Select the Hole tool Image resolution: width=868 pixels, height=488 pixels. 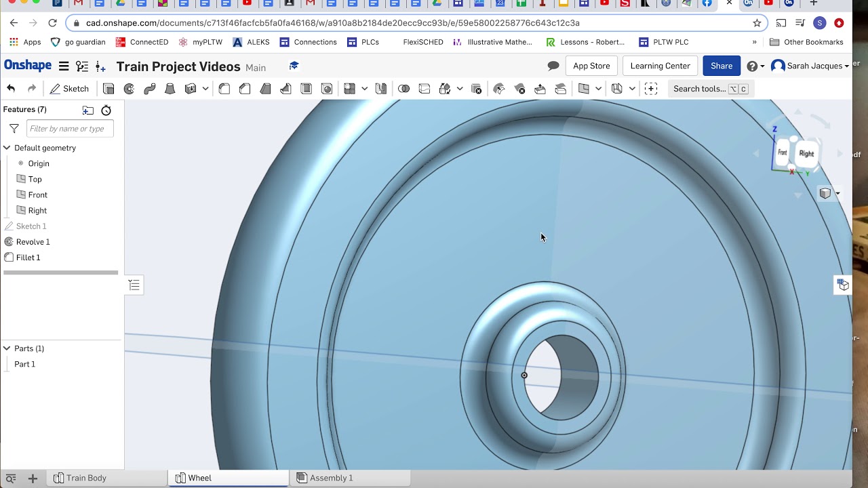pos(327,89)
